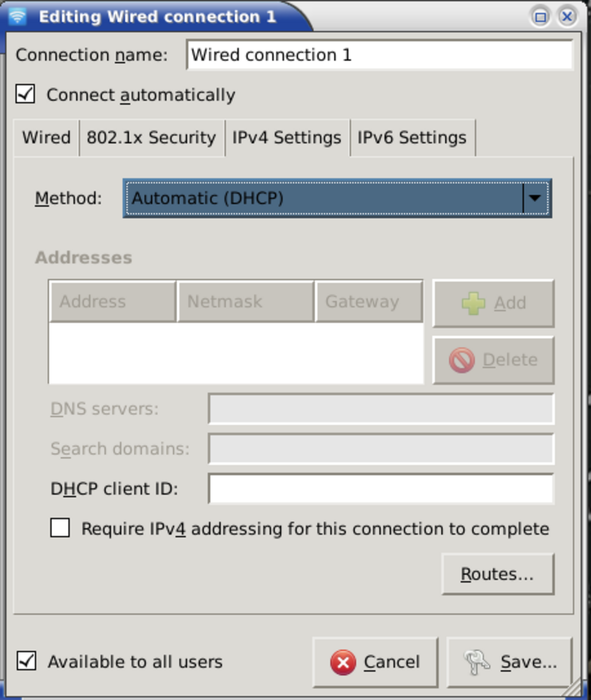Click the red X icon on Cancel
Image resolution: width=591 pixels, height=700 pixels.
coord(343,662)
